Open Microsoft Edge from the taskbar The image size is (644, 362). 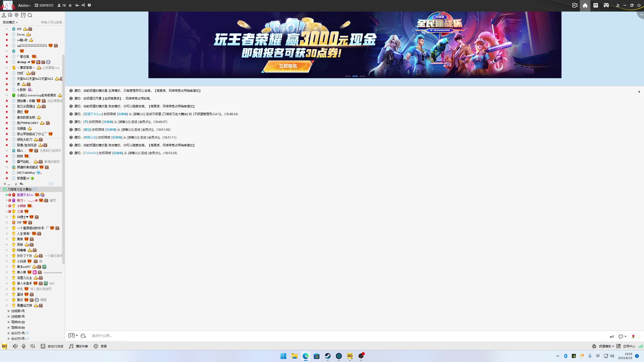(x=305, y=356)
